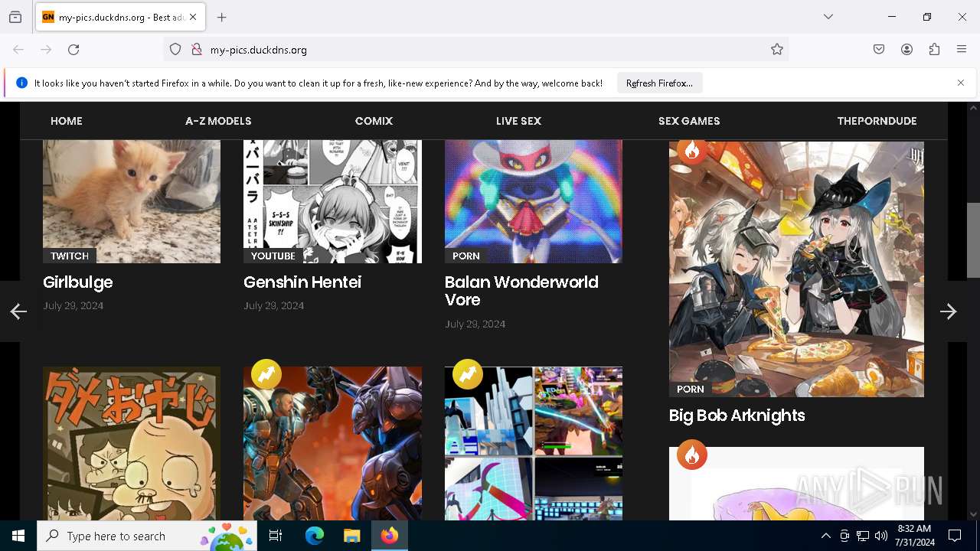The height and width of the screenshot is (551, 980).
Task: Click the forward navigation arrow
Action: tap(46, 50)
